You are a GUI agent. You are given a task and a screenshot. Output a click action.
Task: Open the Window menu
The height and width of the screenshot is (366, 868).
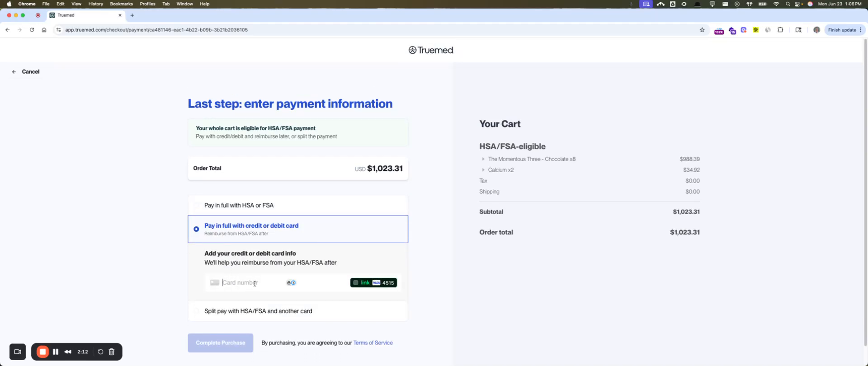[x=184, y=4]
